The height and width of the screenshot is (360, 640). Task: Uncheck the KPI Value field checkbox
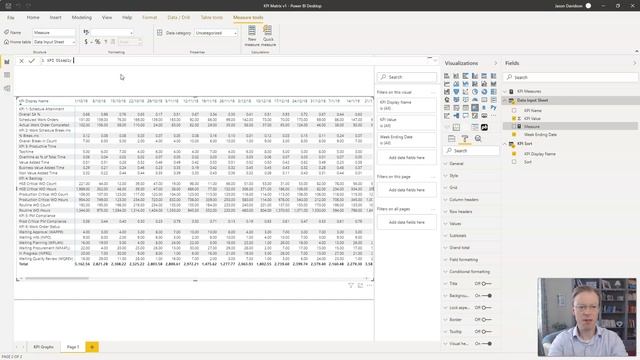click(x=514, y=118)
